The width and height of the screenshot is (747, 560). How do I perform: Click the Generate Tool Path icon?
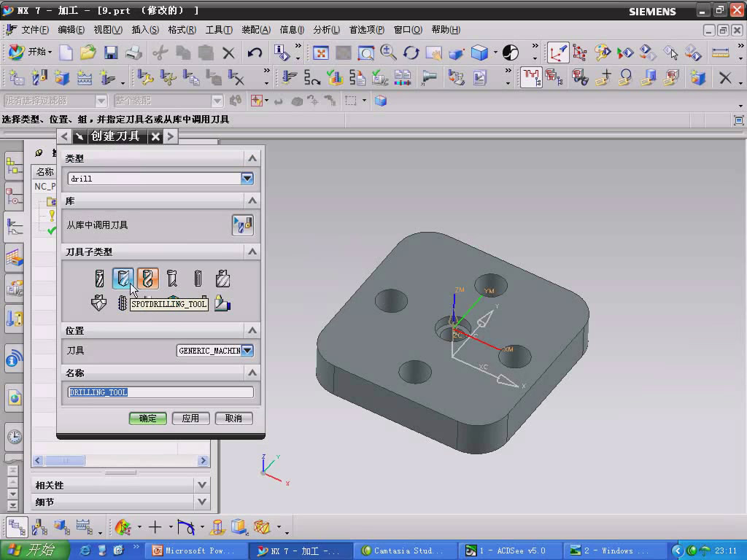coord(289,77)
